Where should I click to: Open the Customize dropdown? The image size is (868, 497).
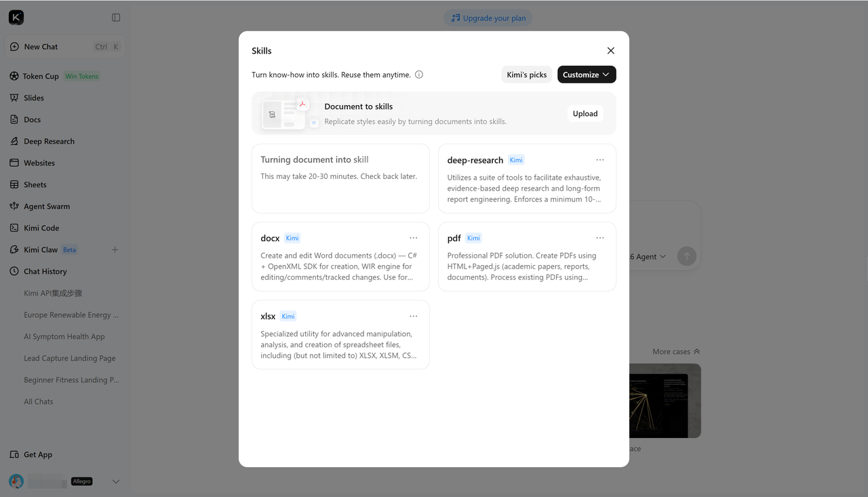[x=587, y=75]
